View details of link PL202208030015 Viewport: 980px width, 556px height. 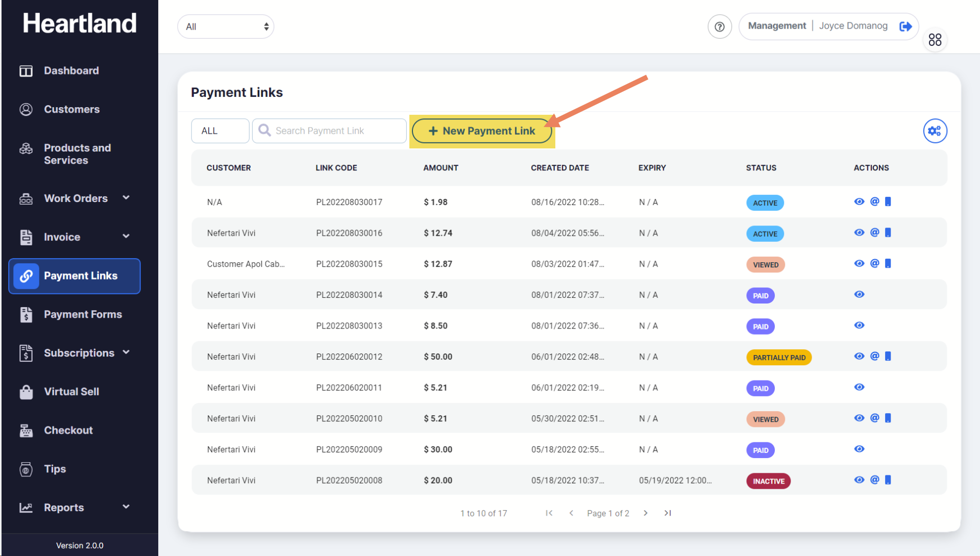pos(859,264)
